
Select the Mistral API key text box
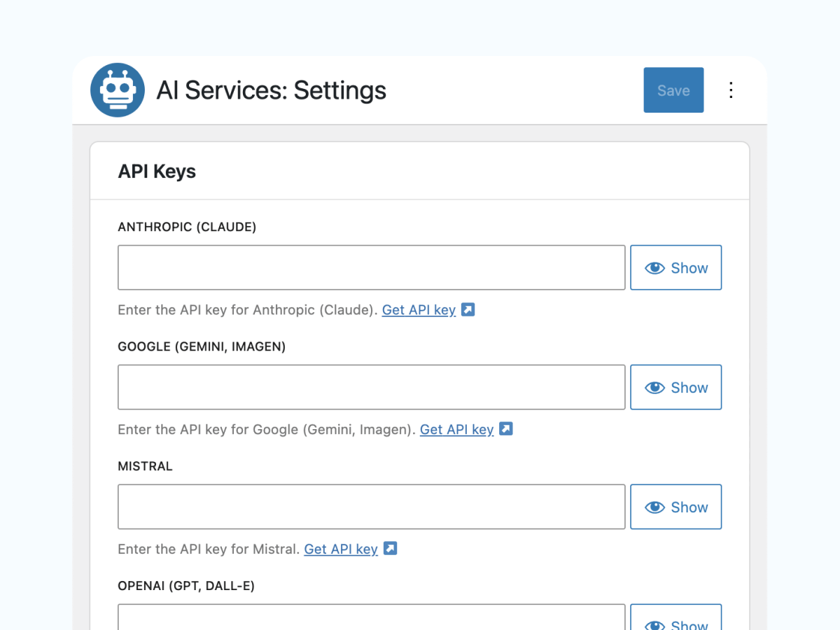tap(371, 507)
